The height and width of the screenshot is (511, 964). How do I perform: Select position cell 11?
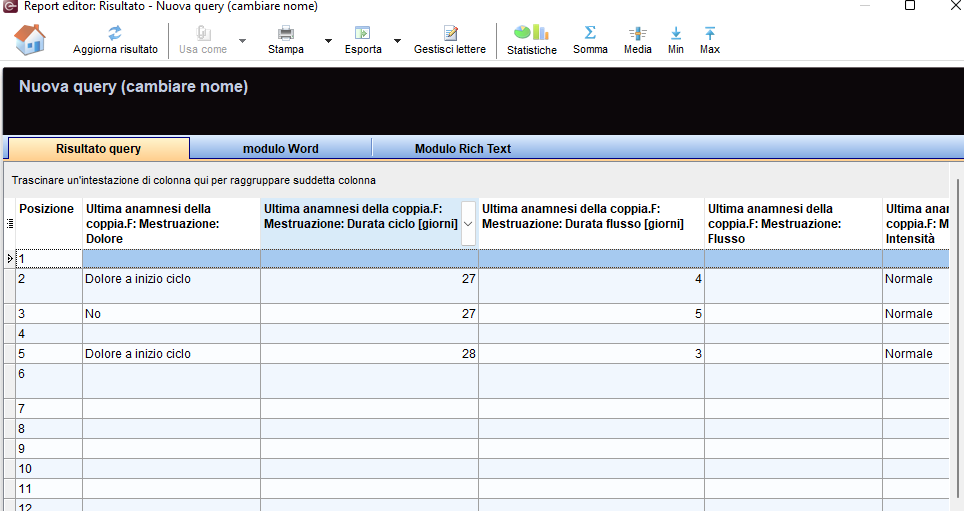pyautogui.click(x=49, y=489)
